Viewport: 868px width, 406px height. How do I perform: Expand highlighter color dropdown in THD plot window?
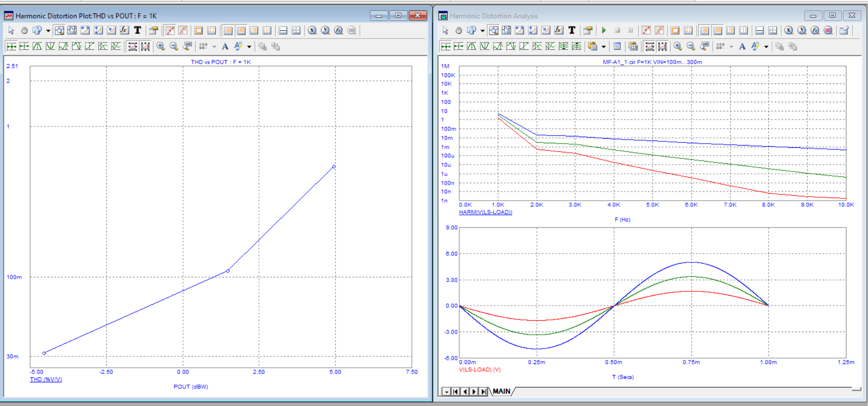pyautogui.click(x=249, y=46)
